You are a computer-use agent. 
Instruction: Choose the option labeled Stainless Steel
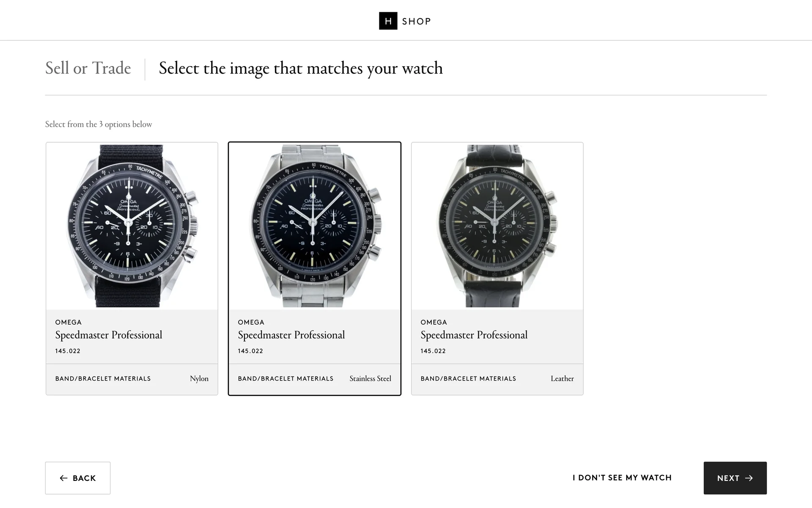370,378
